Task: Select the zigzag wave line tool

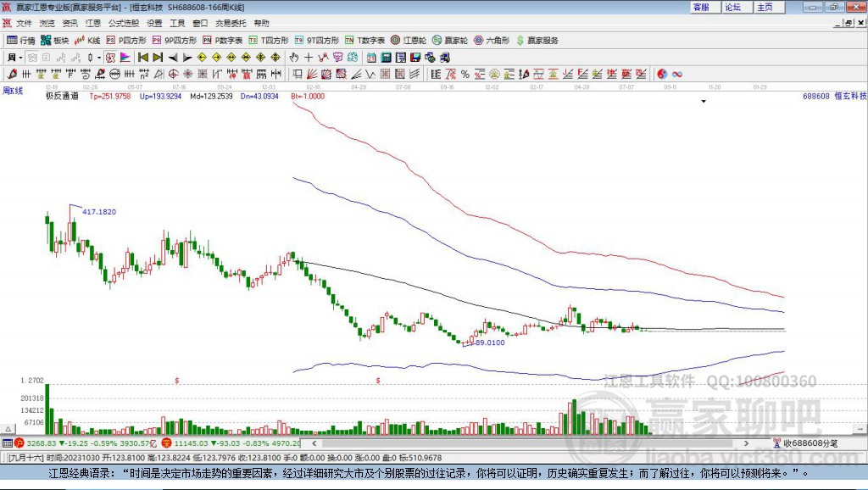Action: pos(370,75)
